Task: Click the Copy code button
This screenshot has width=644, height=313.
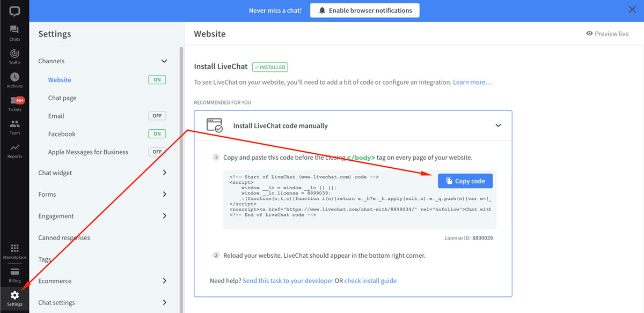Action: pyautogui.click(x=465, y=181)
